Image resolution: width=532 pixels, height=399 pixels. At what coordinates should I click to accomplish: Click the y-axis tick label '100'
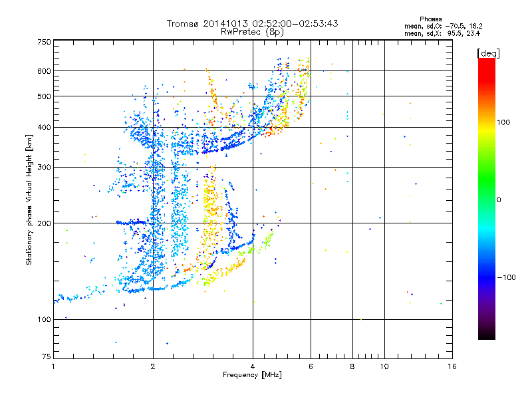pyautogui.click(x=45, y=320)
